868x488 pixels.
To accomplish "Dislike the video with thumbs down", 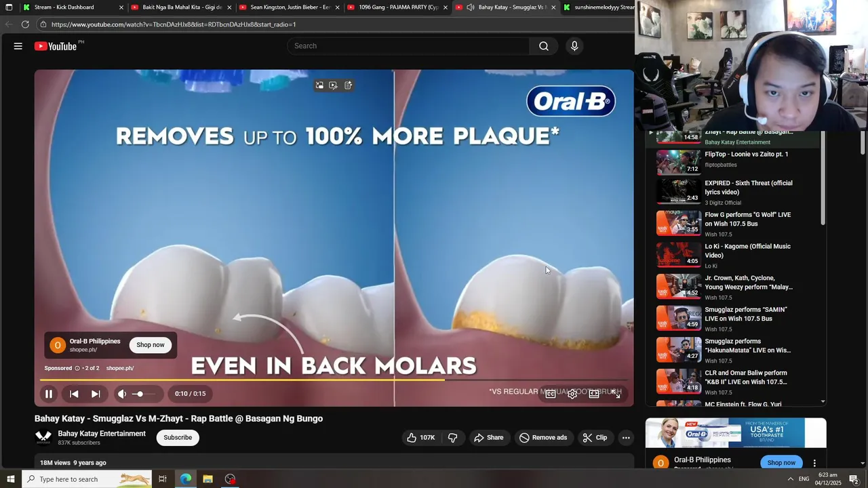I will 452,438.
